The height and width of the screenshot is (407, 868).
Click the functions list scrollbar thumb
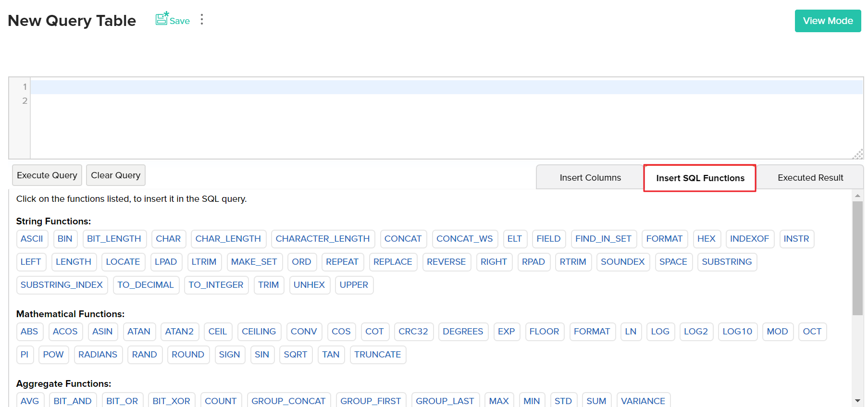click(x=857, y=258)
